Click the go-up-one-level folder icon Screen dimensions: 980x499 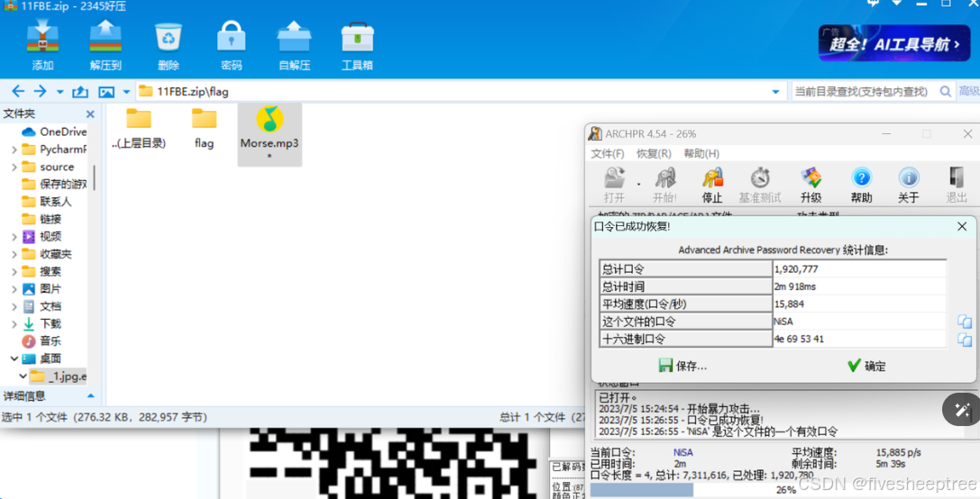pos(80,92)
